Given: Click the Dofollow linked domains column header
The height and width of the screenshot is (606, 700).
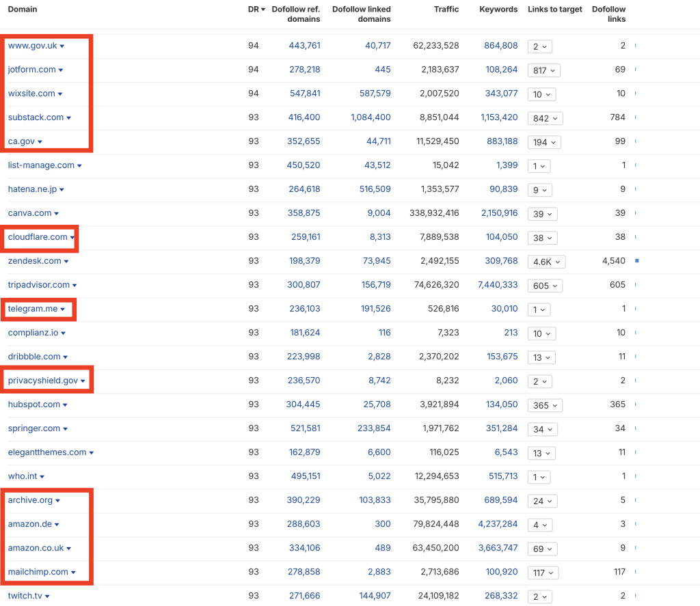Looking at the screenshot, I should click(x=362, y=14).
